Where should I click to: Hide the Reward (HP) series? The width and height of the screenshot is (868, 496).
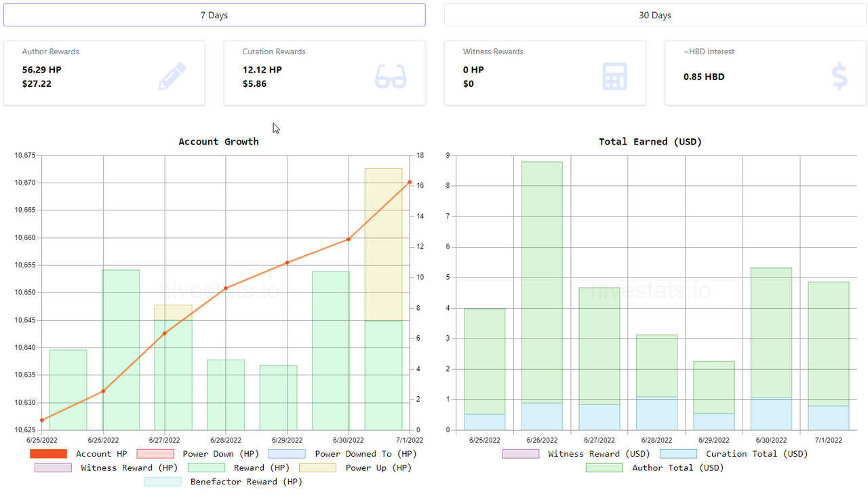coord(239,468)
